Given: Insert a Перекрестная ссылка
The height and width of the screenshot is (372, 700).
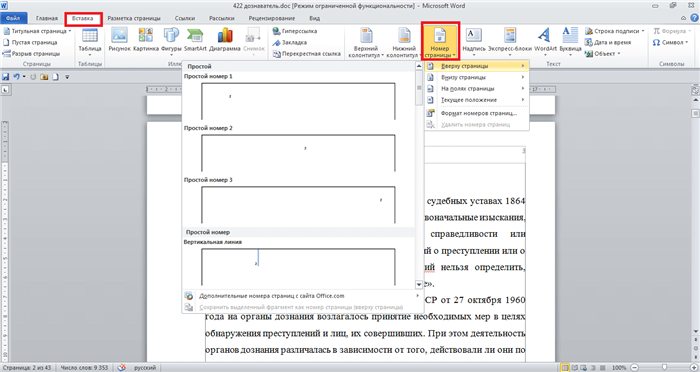Looking at the screenshot, I should pos(306,54).
